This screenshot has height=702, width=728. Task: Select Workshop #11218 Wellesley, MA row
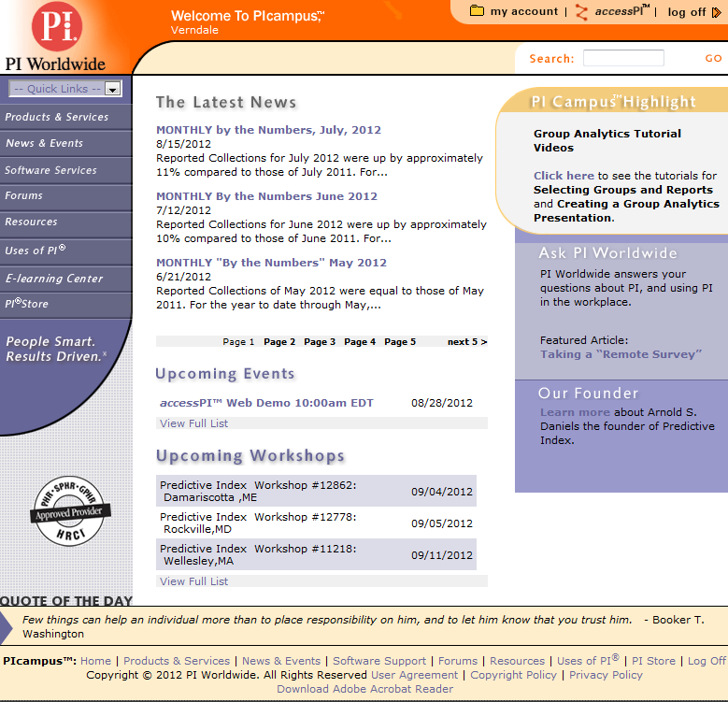[x=316, y=554]
